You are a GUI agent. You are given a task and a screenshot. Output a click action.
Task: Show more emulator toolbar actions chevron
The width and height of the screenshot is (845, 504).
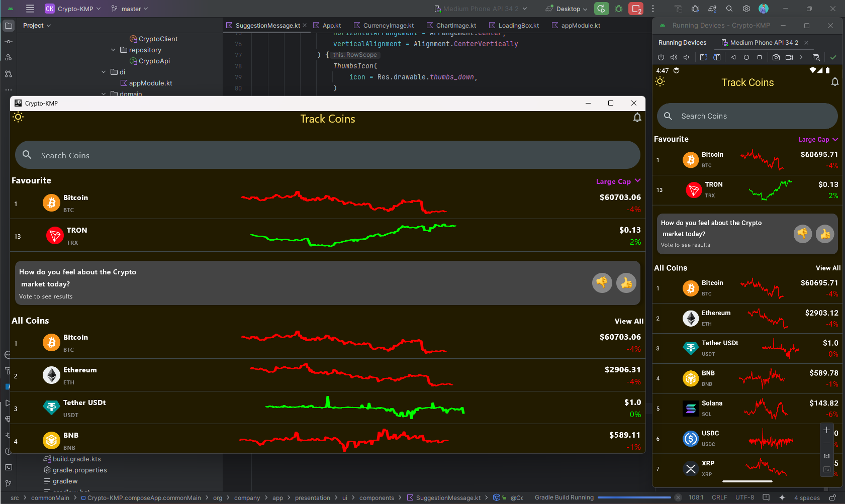(x=801, y=57)
